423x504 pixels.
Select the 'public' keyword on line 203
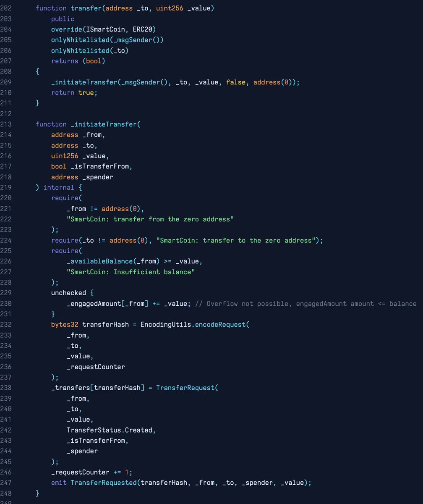(x=63, y=19)
